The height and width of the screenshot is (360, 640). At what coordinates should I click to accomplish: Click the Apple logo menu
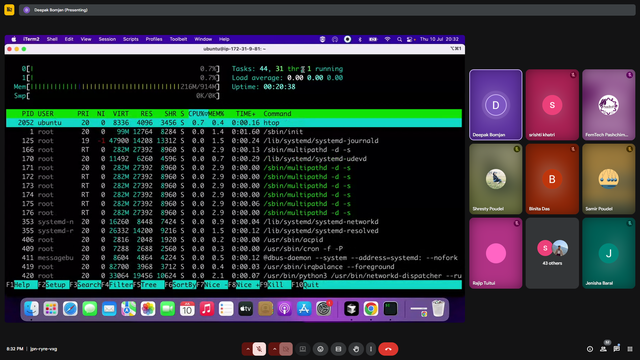click(13, 39)
